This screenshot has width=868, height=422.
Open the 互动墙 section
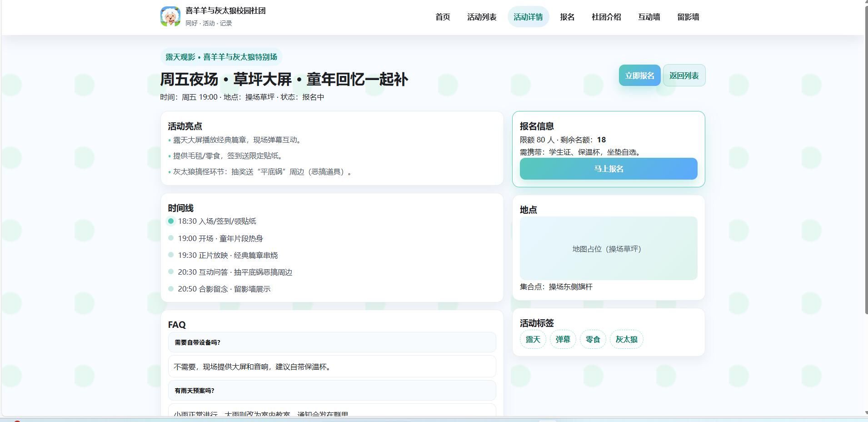649,17
